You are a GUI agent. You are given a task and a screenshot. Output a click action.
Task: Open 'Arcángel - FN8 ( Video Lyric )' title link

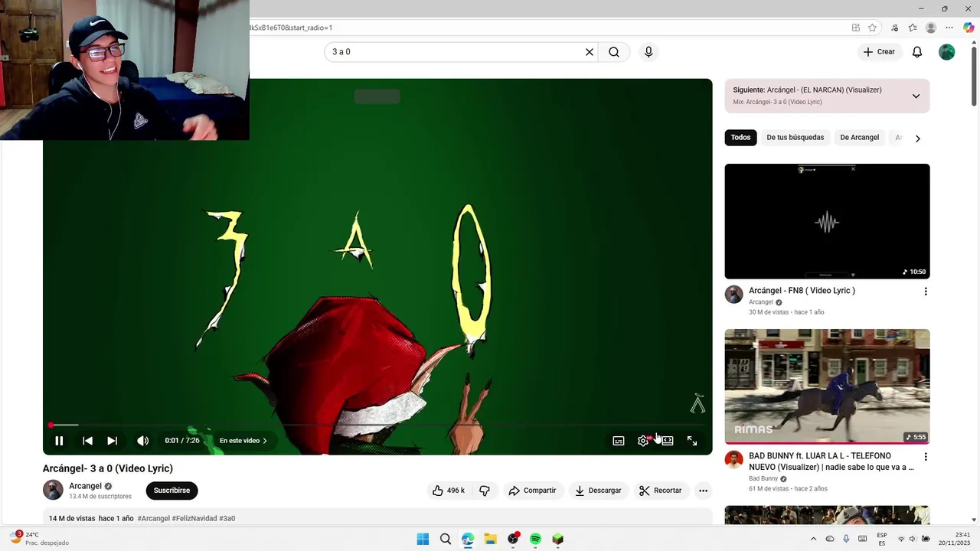pyautogui.click(x=802, y=291)
